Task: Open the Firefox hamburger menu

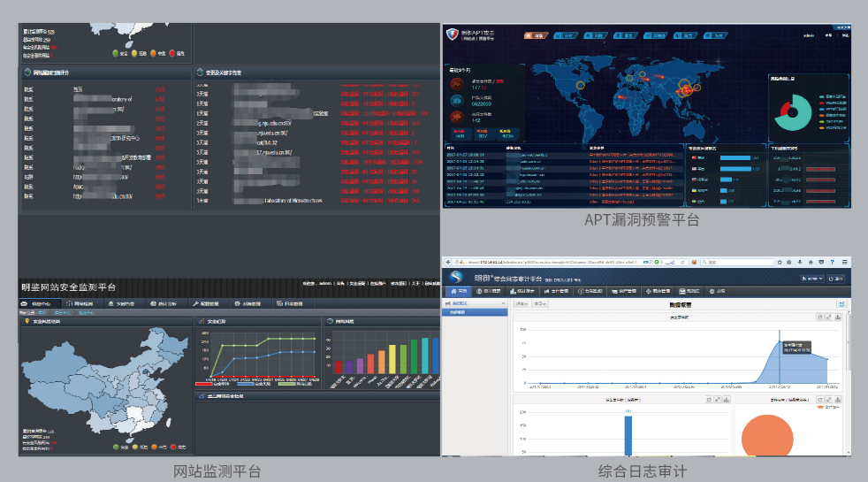Action: click(845, 262)
